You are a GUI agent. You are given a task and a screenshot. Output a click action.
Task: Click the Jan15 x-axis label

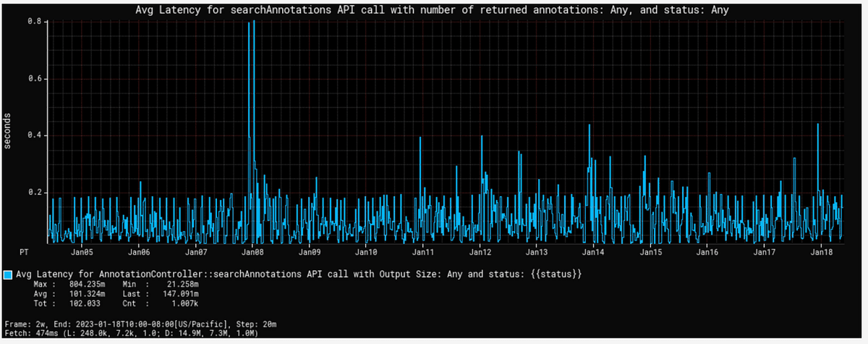click(651, 252)
